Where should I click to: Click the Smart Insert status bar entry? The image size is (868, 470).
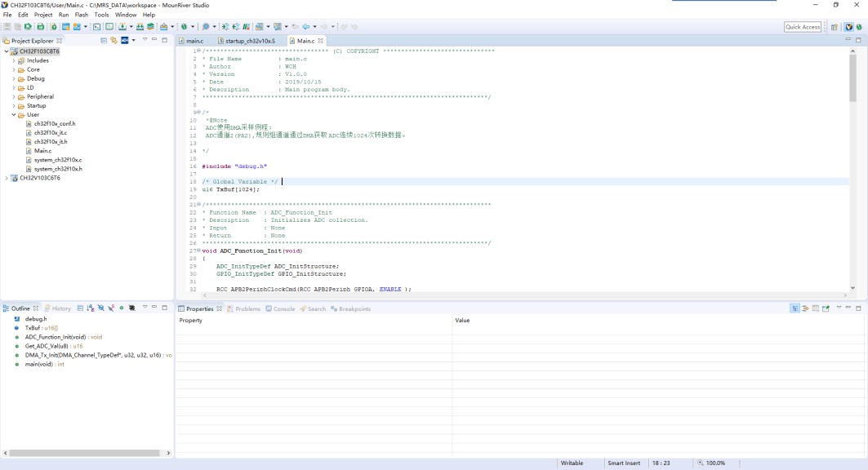point(624,463)
